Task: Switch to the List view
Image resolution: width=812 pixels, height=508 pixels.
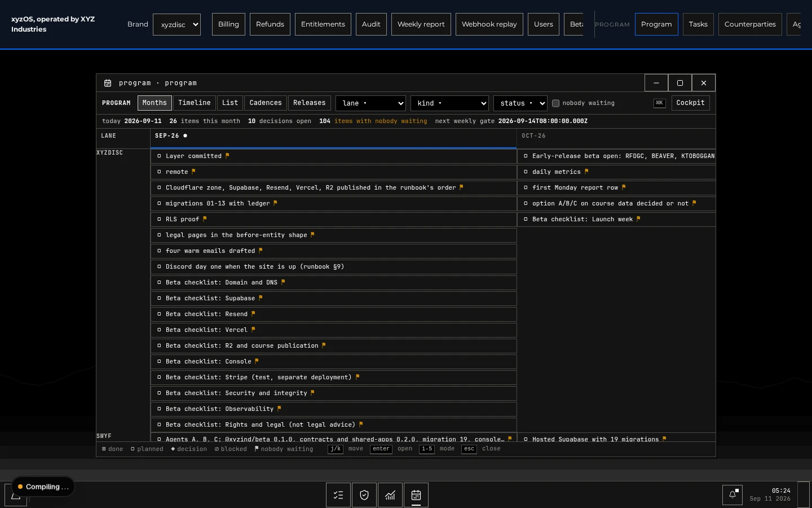Action: [230, 103]
